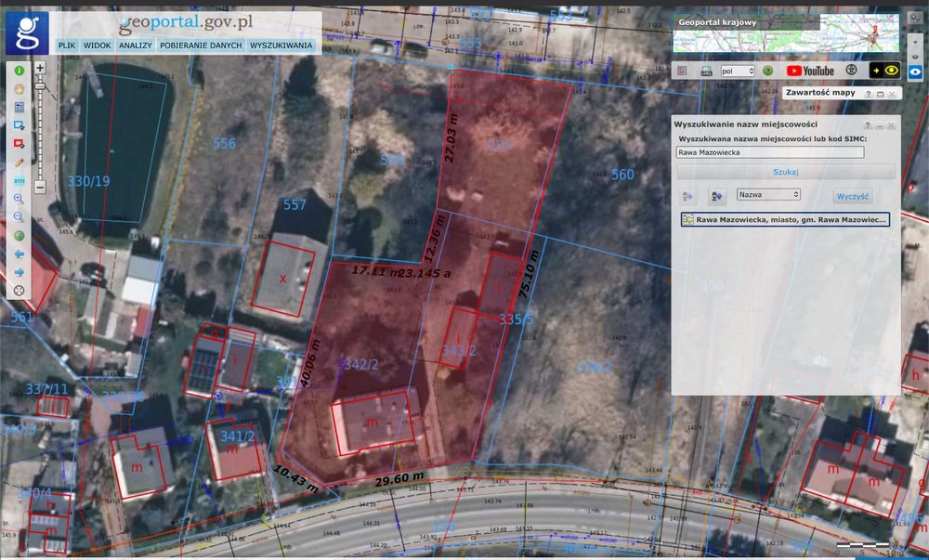This screenshot has height=560, width=929.
Task: Open the YouTube link
Action: (810, 71)
